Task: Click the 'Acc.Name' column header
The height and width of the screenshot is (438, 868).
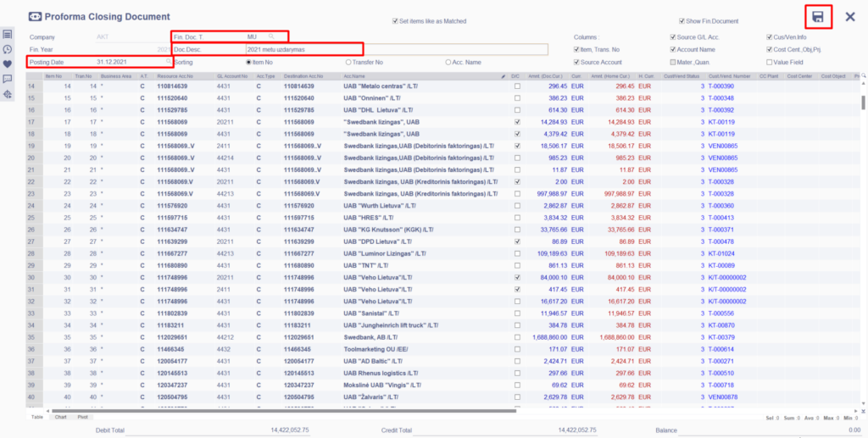Action: (354, 75)
